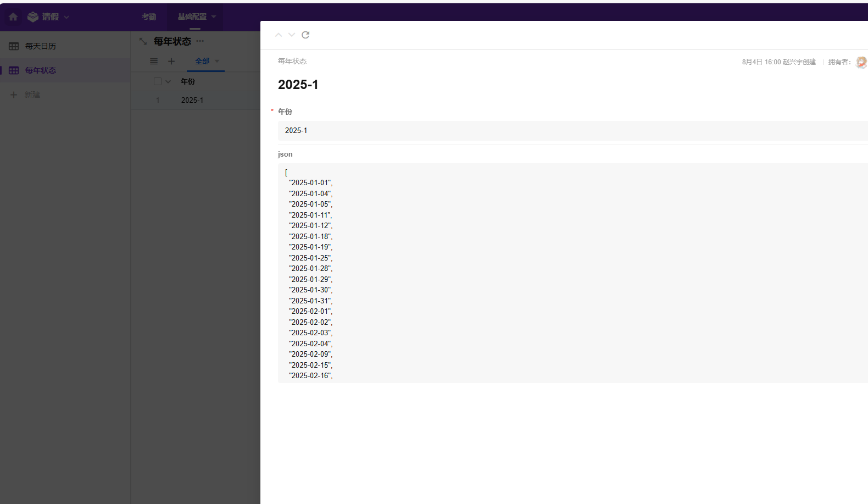Viewport: 868px width, 504px height.
Task: Click the expand arrows icon beside 每年状态
Action: [143, 41]
